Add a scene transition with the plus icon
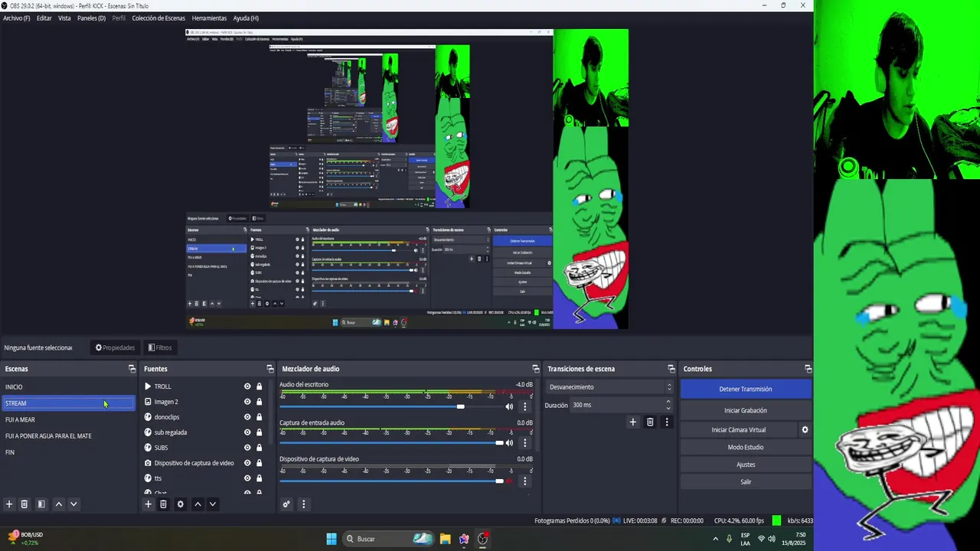Image resolution: width=980 pixels, height=551 pixels. coord(632,422)
